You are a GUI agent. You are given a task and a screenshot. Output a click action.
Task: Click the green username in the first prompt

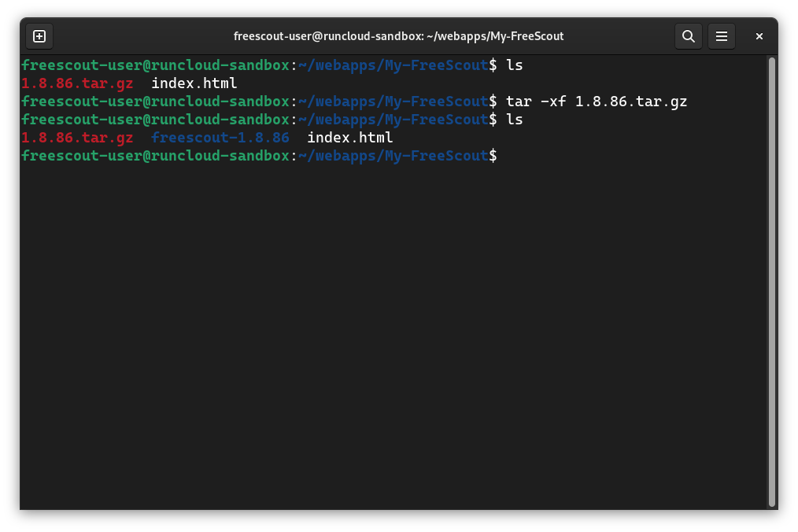click(155, 65)
